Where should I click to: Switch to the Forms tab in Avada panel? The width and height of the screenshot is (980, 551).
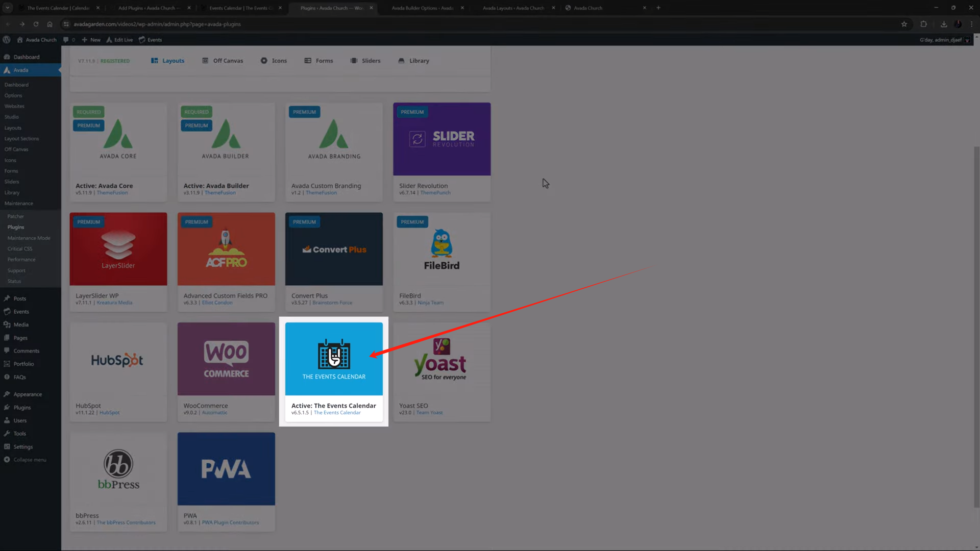point(318,60)
